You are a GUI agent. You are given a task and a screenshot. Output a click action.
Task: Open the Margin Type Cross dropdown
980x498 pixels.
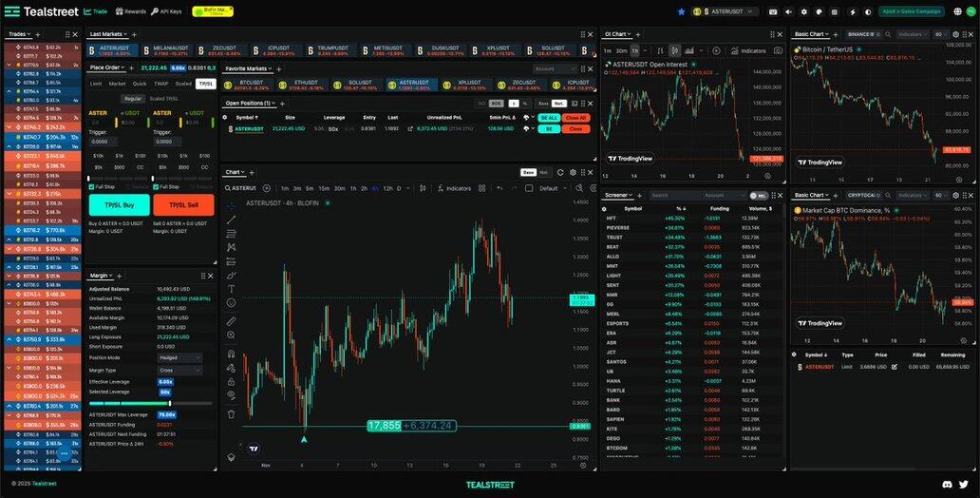pos(179,370)
